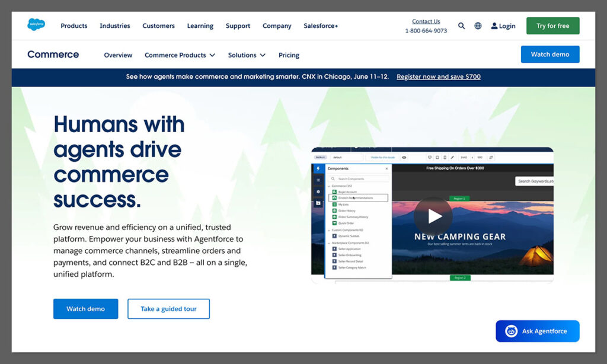Click the Search Components input field
The width and height of the screenshot is (607, 364).
point(360,178)
